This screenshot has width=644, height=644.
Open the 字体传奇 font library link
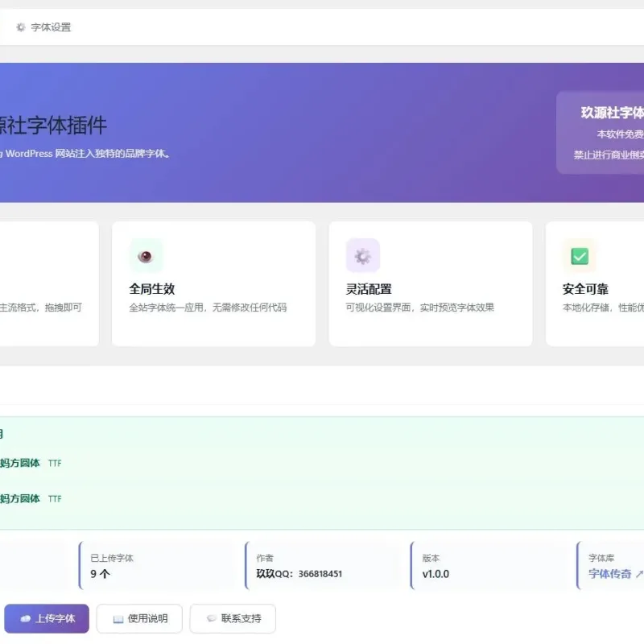click(x=615, y=574)
